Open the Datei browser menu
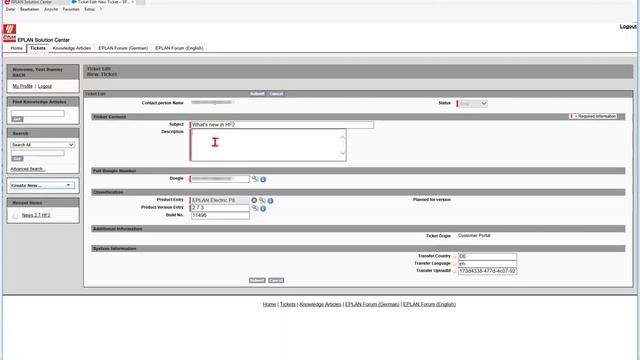640x360 pixels. [10, 9]
